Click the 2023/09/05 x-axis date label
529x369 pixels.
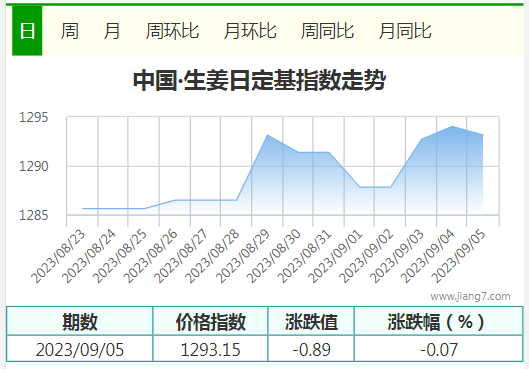pyautogui.click(x=459, y=256)
